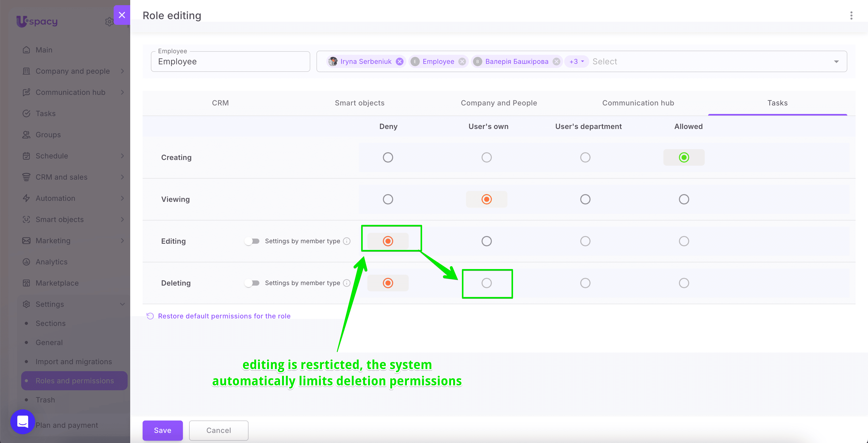The width and height of the screenshot is (868, 443).
Task: Open Groups in the sidebar
Action: pos(48,135)
